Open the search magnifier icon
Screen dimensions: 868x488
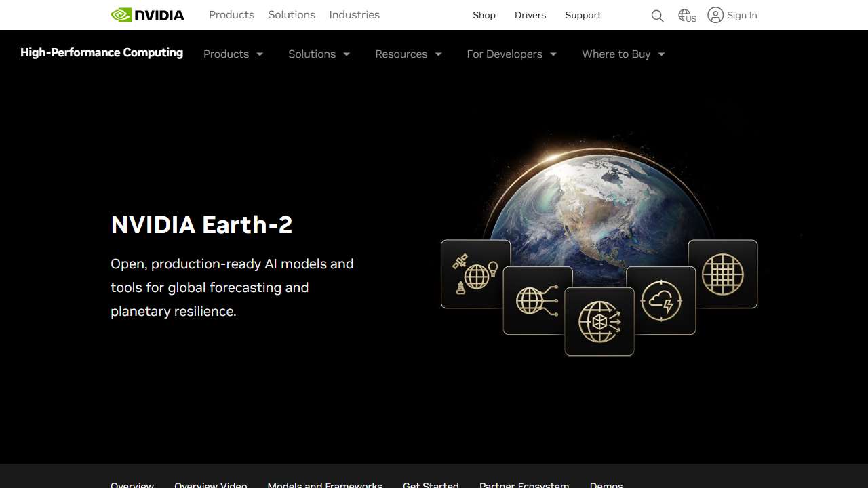coord(656,15)
